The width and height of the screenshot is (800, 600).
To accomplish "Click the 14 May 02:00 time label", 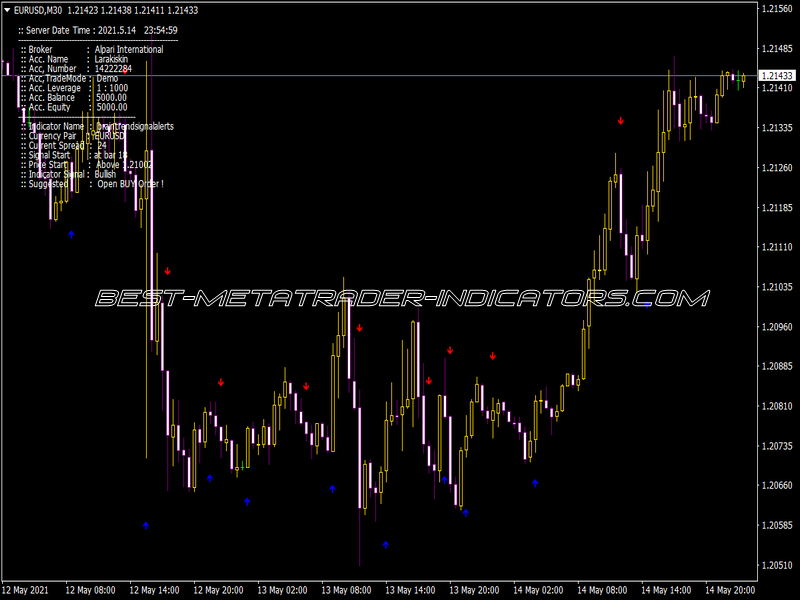I will 538,590.
